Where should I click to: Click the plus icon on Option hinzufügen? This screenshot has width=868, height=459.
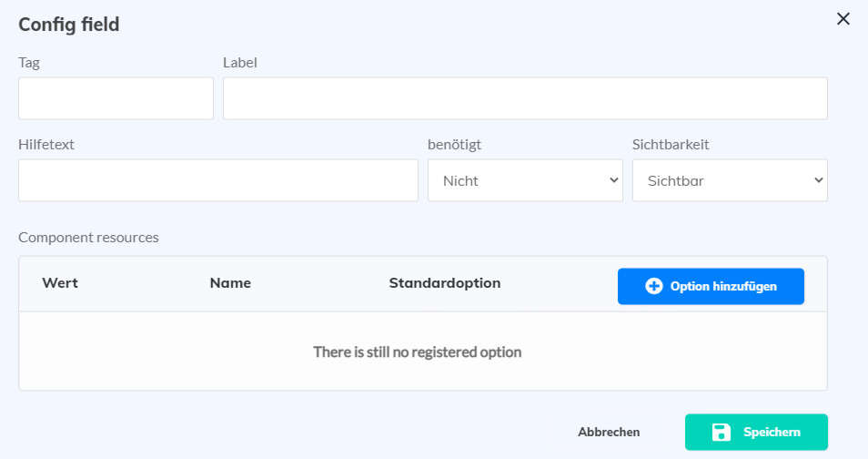(653, 286)
